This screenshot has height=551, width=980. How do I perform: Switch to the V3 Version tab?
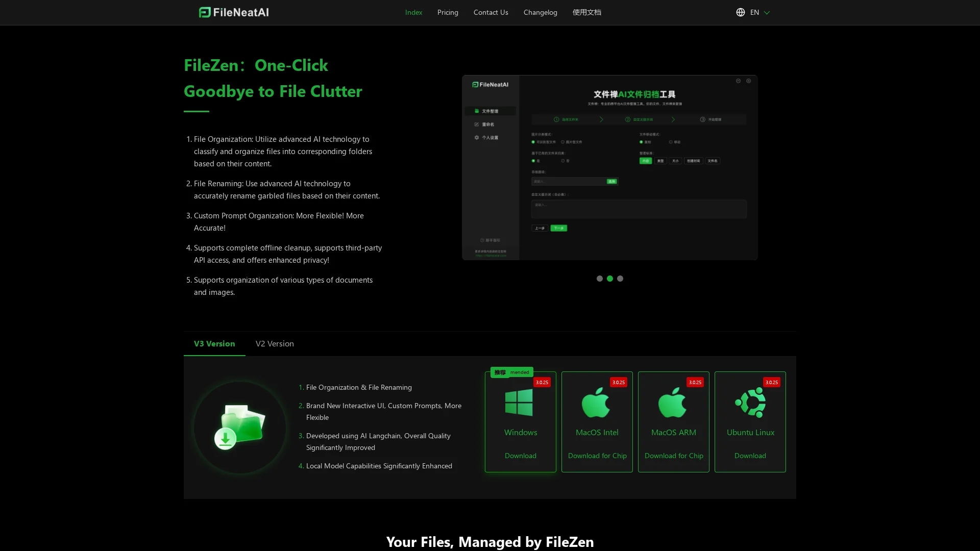214,343
